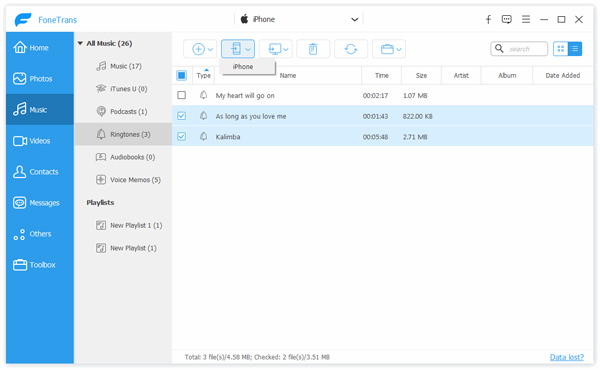Expand the Export to device dropdown arrow
Screen dimensions: 600x370
coord(248,49)
